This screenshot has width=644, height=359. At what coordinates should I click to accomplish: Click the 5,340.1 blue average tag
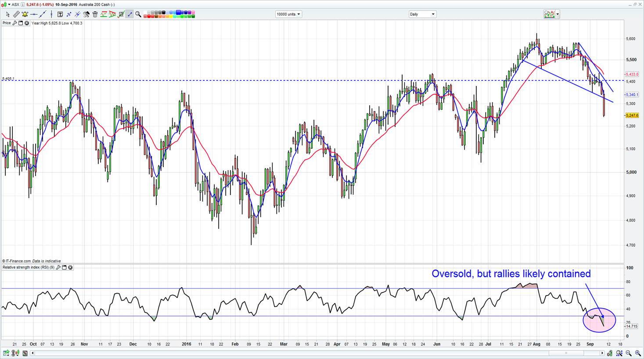point(632,95)
